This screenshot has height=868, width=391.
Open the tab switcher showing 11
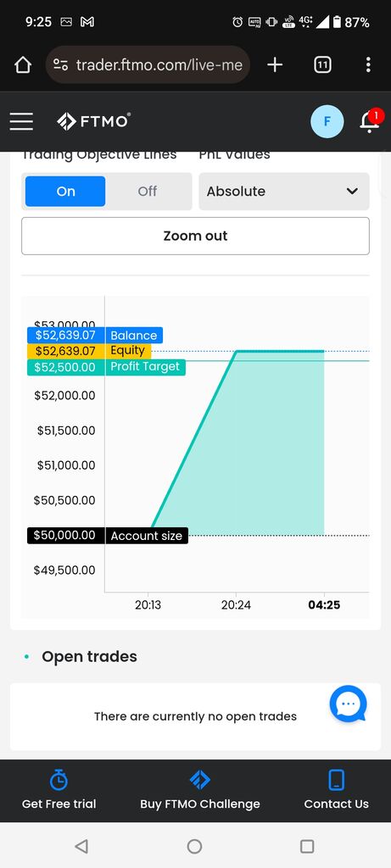[x=323, y=65]
